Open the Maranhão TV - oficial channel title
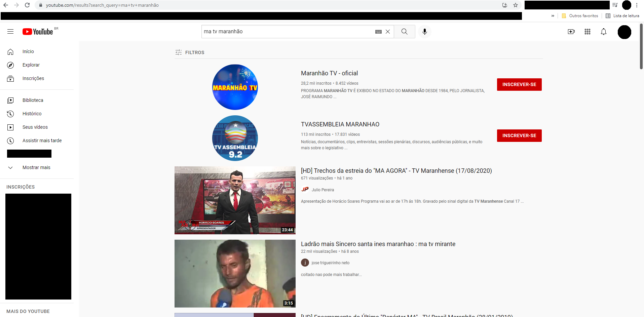 329,73
